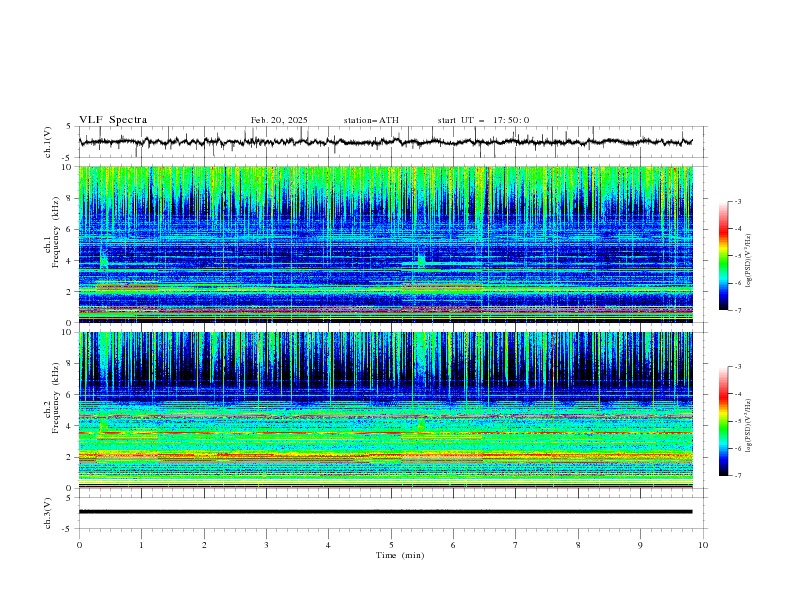Click the ch.1 color bar "log(PSD)(V²/Hz)" label
792x612 pixels.
pyautogui.click(x=748, y=261)
